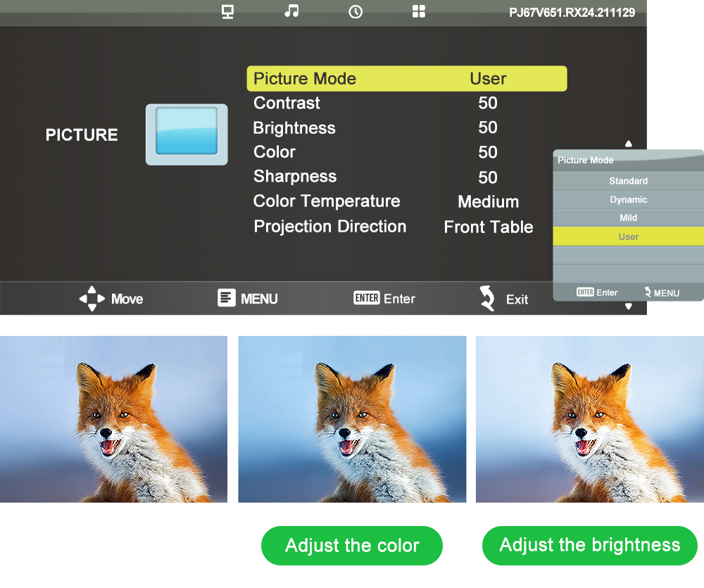Click the clock time settings icon
The width and height of the screenshot is (704, 588).
[x=356, y=12]
